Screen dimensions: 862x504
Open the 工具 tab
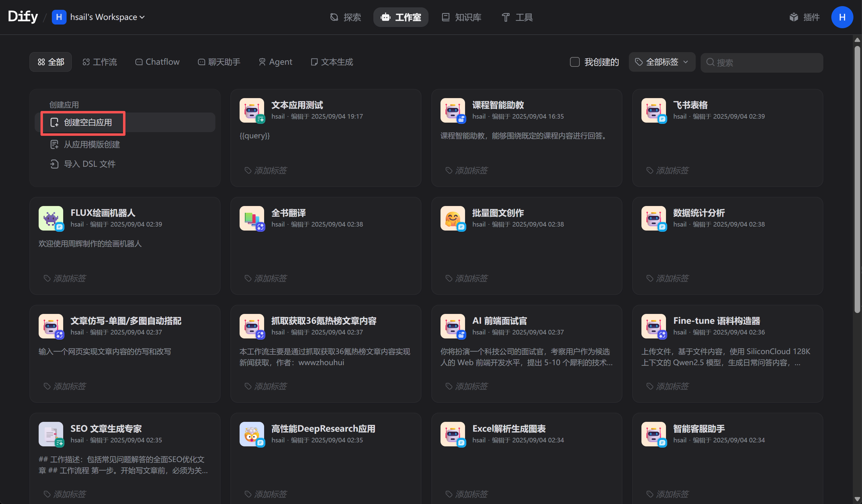(x=517, y=17)
